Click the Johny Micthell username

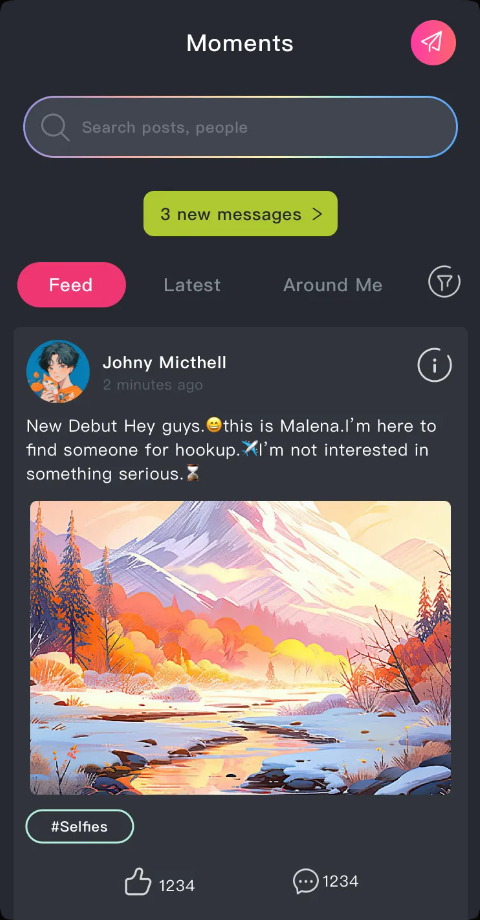coord(164,363)
